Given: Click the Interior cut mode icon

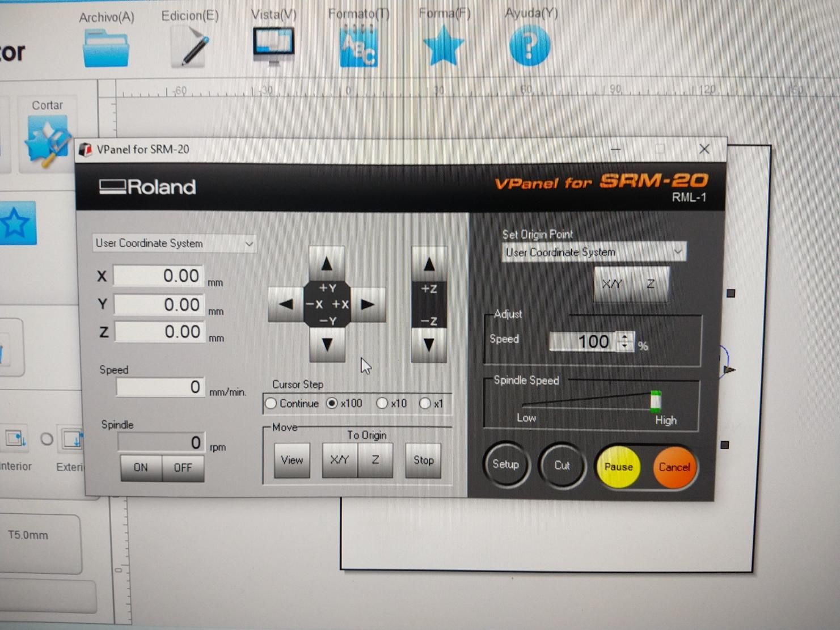Looking at the screenshot, I should pyautogui.click(x=15, y=438).
